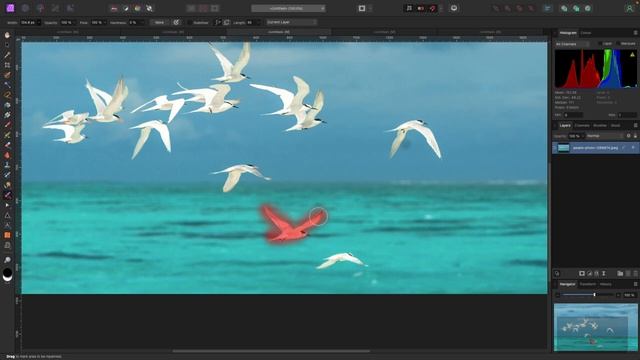
Task: Open the Histogram panel options menu
Action: click(635, 33)
